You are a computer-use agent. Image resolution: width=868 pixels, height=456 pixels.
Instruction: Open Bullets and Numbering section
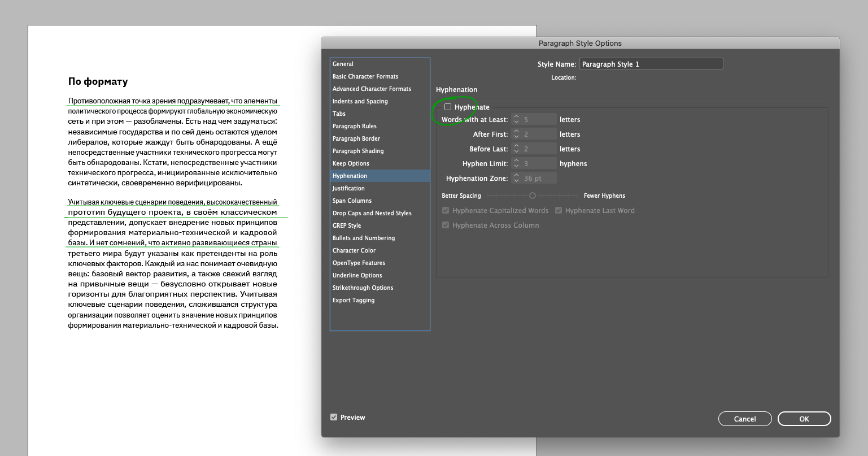[380, 238]
